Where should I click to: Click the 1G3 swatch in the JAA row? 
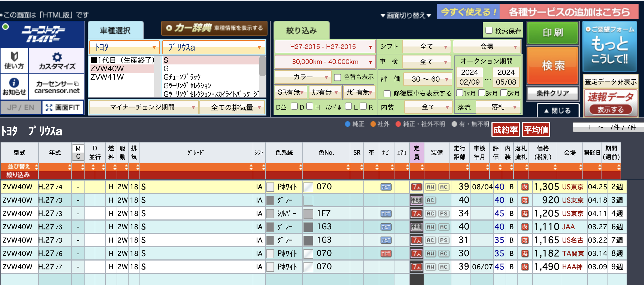[x=308, y=227]
